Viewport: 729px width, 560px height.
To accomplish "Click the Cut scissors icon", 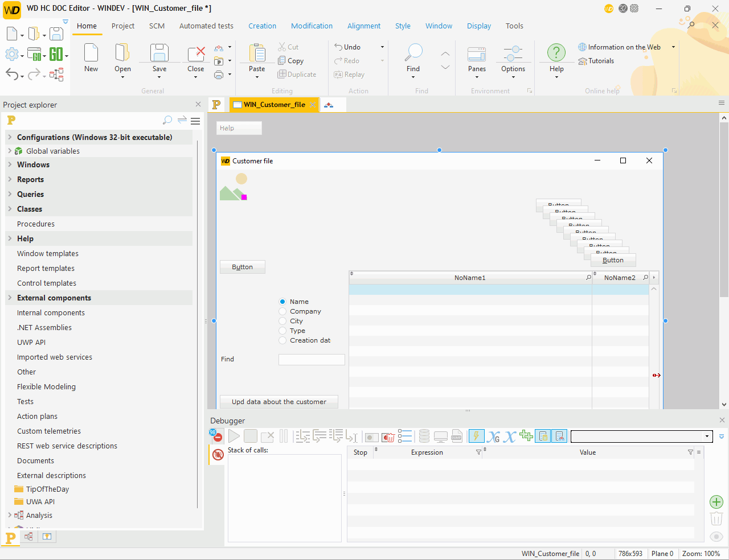I will click(282, 47).
